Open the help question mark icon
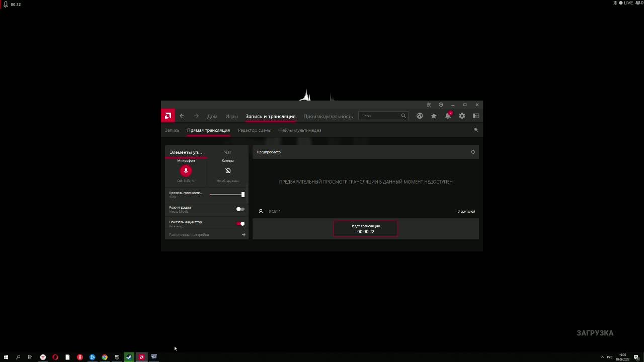 click(441, 105)
